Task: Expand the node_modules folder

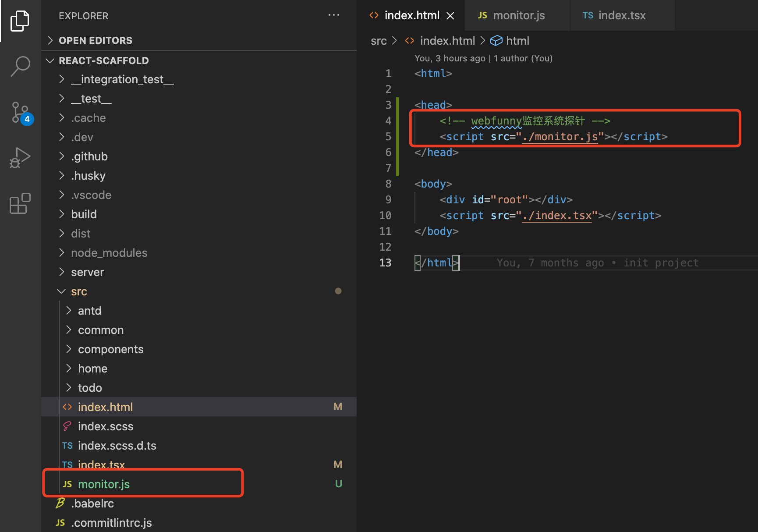Action: pyautogui.click(x=109, y=253)
